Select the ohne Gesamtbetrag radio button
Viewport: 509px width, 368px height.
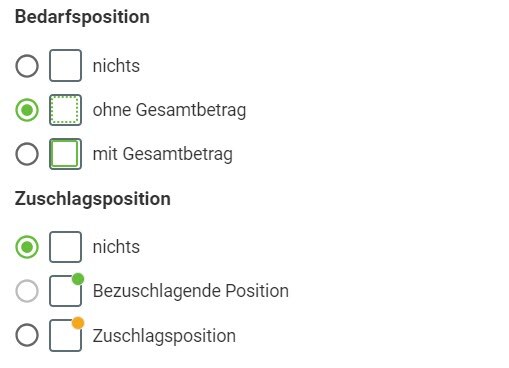(27, 110)
